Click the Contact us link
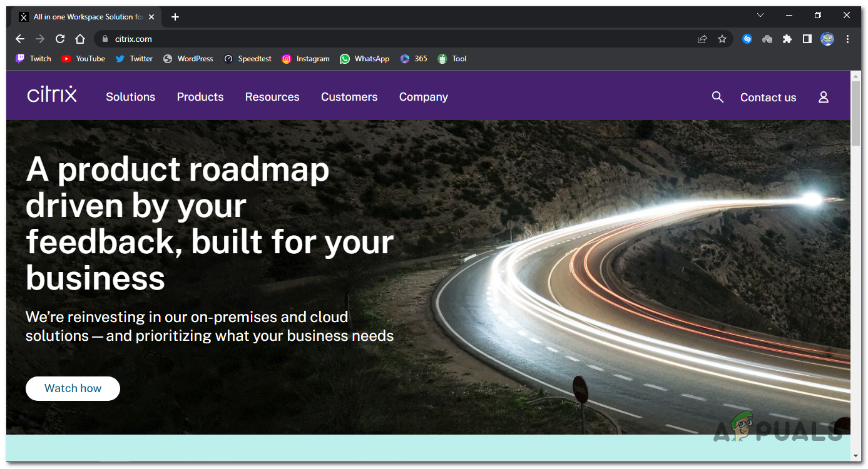The width and height of the screenshot is (868, 469). pyautogui.click(x=768, y=97)
